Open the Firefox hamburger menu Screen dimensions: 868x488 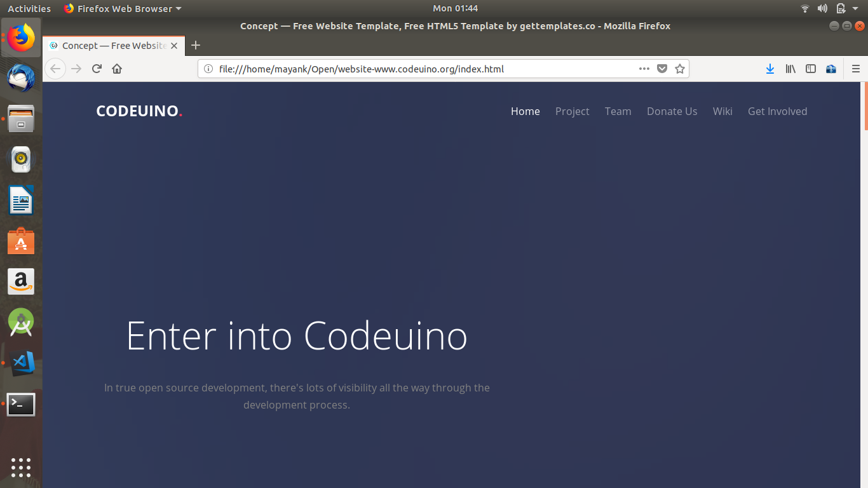click(856, 69)
